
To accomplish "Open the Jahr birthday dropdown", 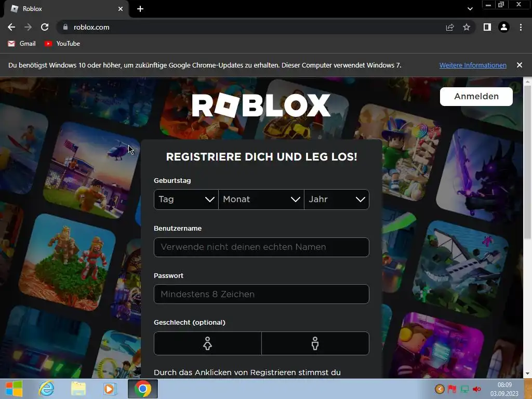I will pyautogui.click(x=337, y=199).
